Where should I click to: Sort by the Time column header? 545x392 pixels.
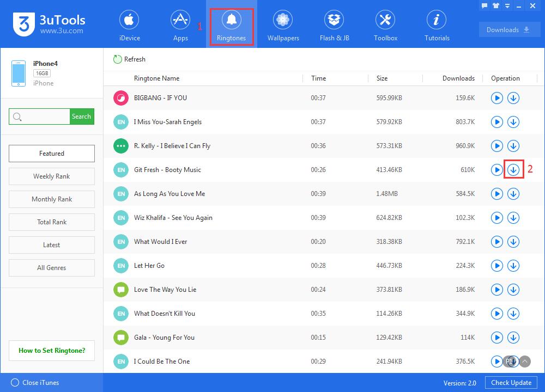click(x=318, y=78)
